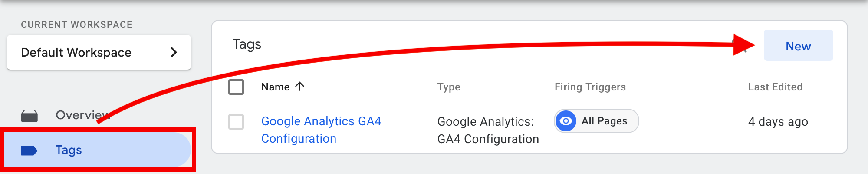Sort tags by the Name column header

(x=275, y=87)
